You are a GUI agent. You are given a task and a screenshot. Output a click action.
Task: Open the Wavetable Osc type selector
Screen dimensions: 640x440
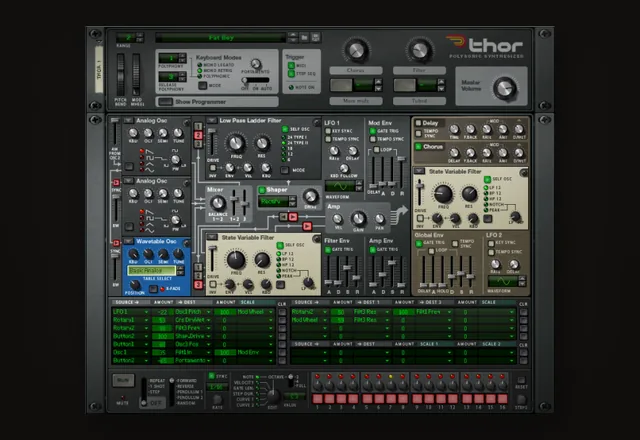pyautogui.click(x=128, y=241)
